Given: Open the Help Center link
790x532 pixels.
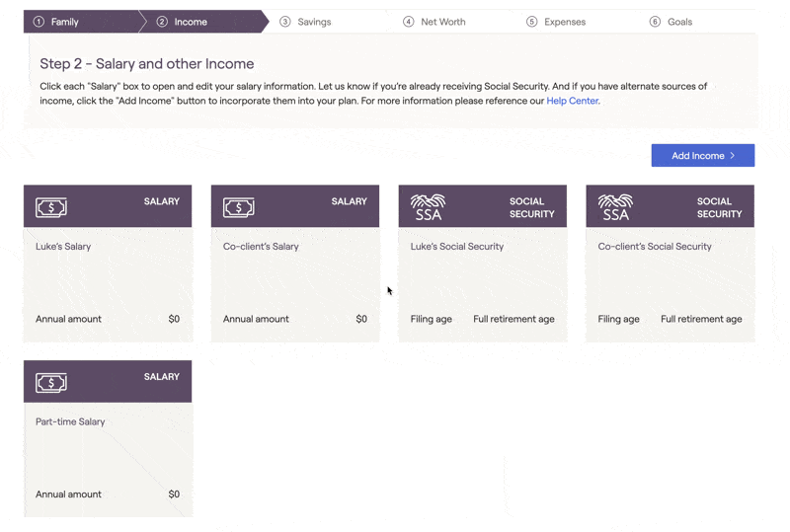Looking at the screenshot, I should pos(573,101).
